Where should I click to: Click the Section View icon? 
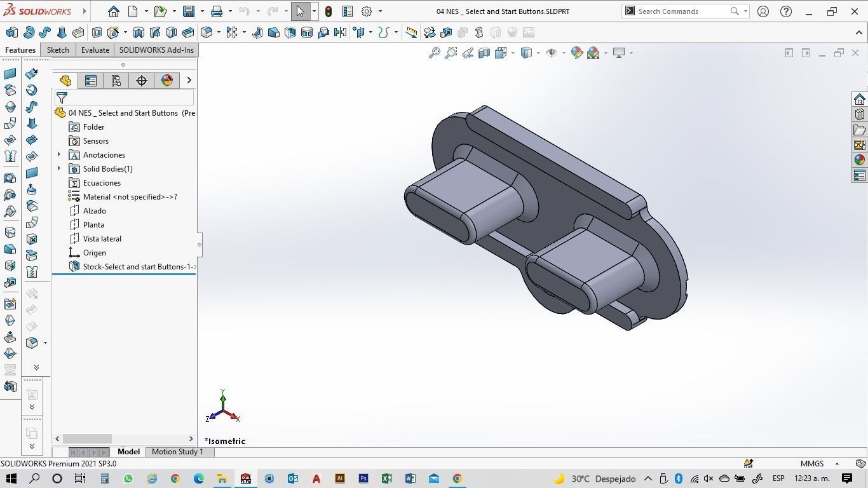coord(484,53)
